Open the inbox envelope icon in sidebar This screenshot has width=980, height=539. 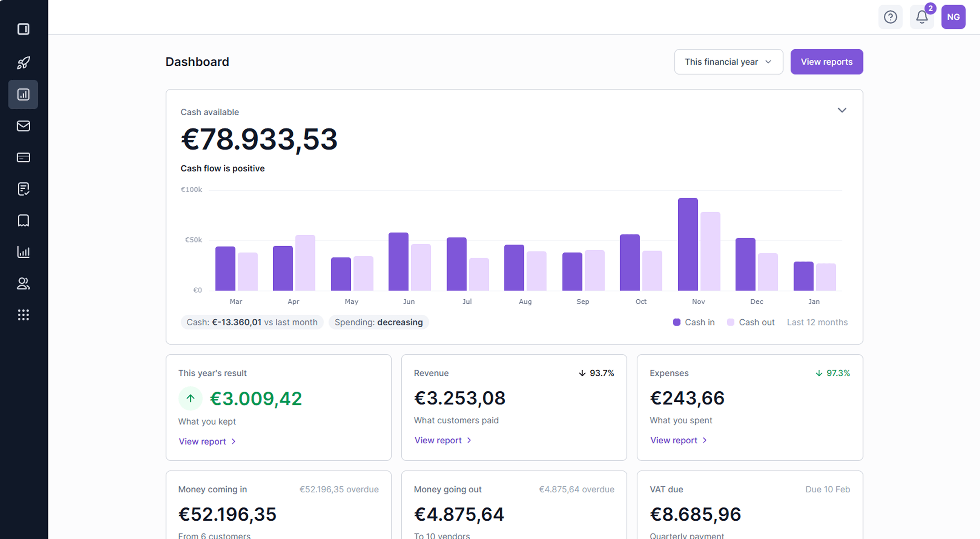point(23,126)
